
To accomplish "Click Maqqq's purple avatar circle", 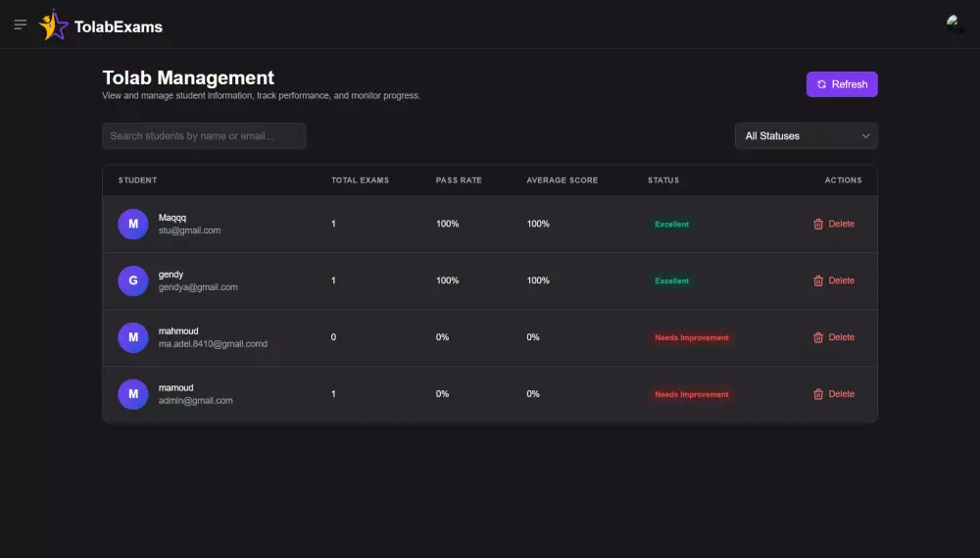I will pos(133,225).
